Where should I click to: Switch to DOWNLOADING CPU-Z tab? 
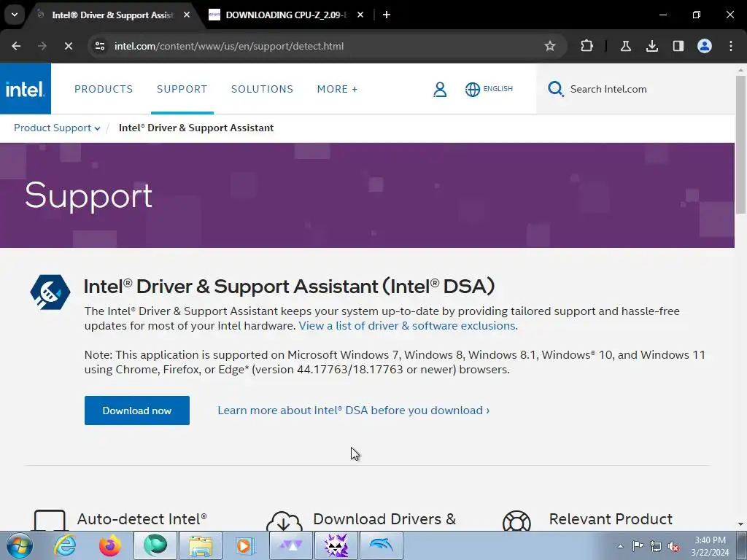pyautogui.click(x=286, y=15)
